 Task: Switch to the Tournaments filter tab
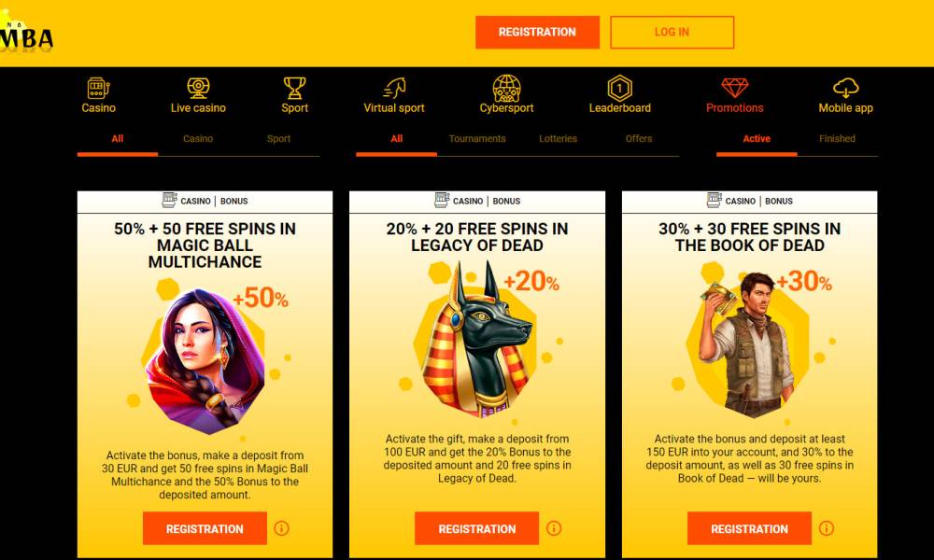(x=477, y=139)
